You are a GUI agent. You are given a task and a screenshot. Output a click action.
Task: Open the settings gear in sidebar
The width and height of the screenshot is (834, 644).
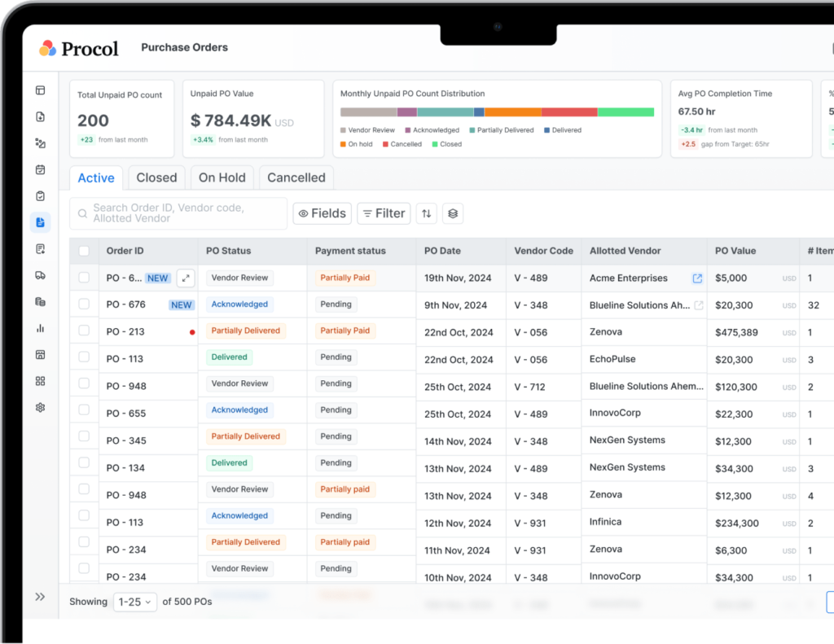click(x=40, y=407)
